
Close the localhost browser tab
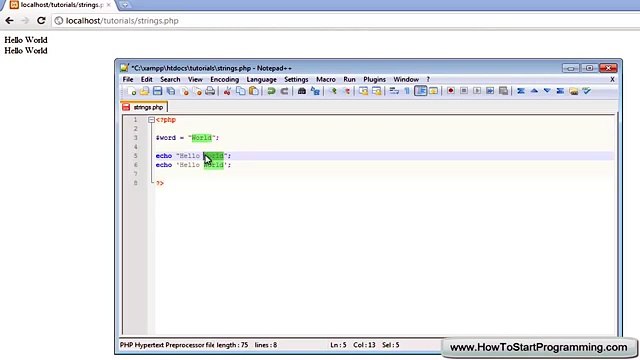(109, 5)
